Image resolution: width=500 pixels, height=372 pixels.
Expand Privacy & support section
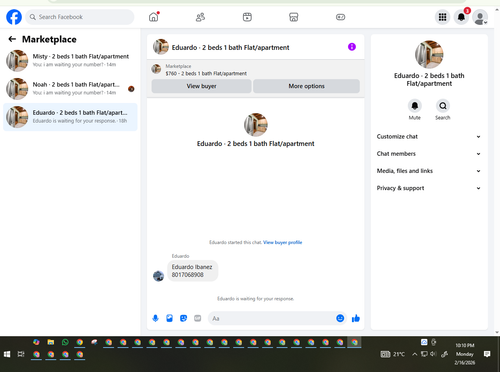pyautogui.click(x=429, y=188)
